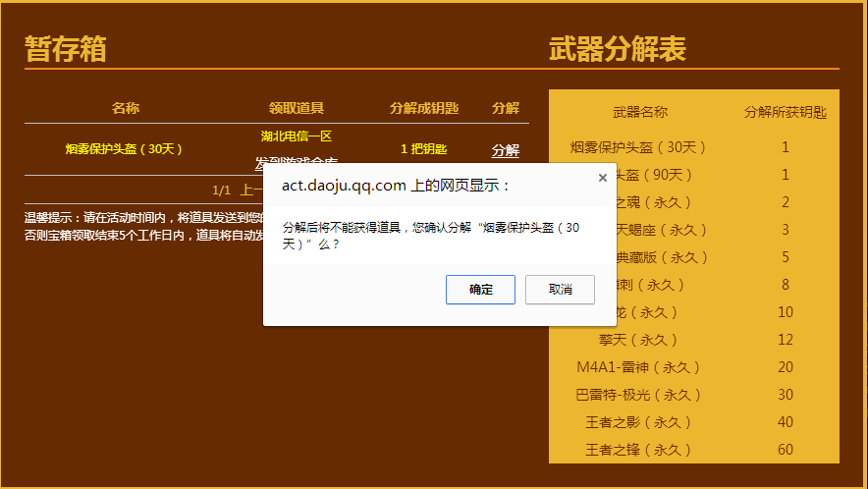Confirm decomposition with the 确定 button
The height and width of the screenshot is (489, 868).
480,289
